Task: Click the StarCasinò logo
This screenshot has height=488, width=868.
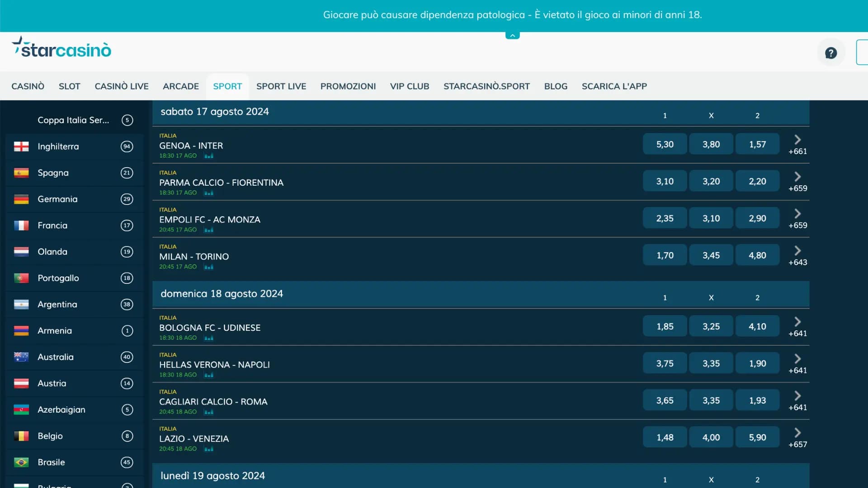Action: (x=61, y=49)
